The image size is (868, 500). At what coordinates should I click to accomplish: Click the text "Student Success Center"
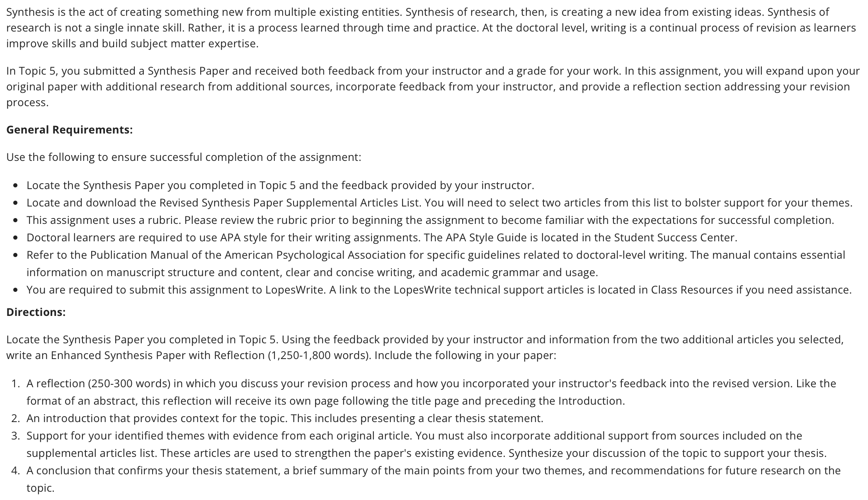click(x=674, y=238)
